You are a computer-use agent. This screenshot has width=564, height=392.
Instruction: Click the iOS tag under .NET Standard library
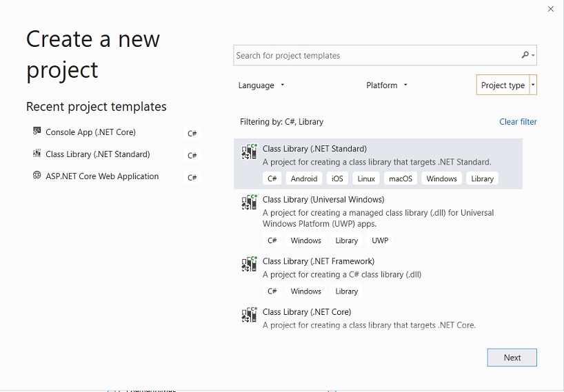[x=337, y=178]
